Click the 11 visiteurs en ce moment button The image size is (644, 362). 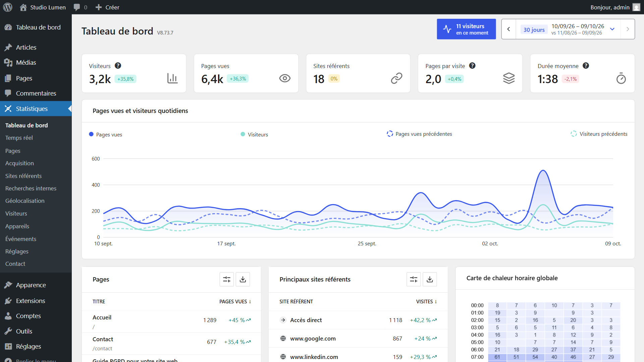(x=466, y=29)
